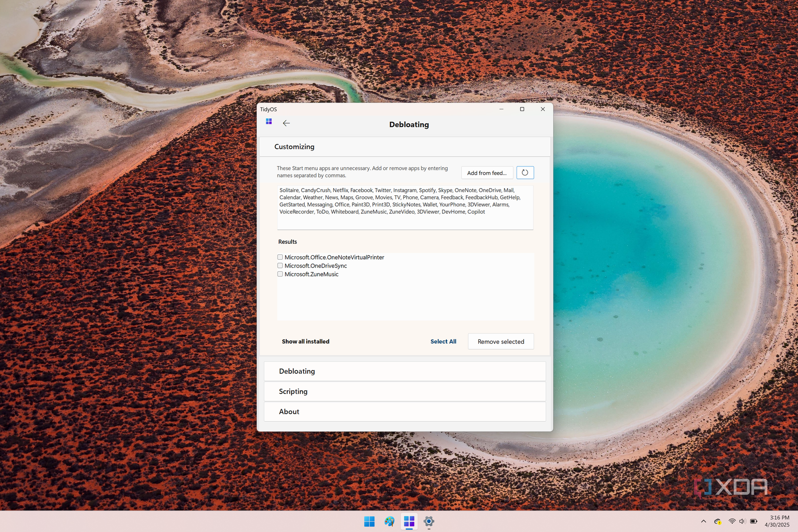Click the Add from feed button
This screenshot has width=798, height=532.
[487, 173]
